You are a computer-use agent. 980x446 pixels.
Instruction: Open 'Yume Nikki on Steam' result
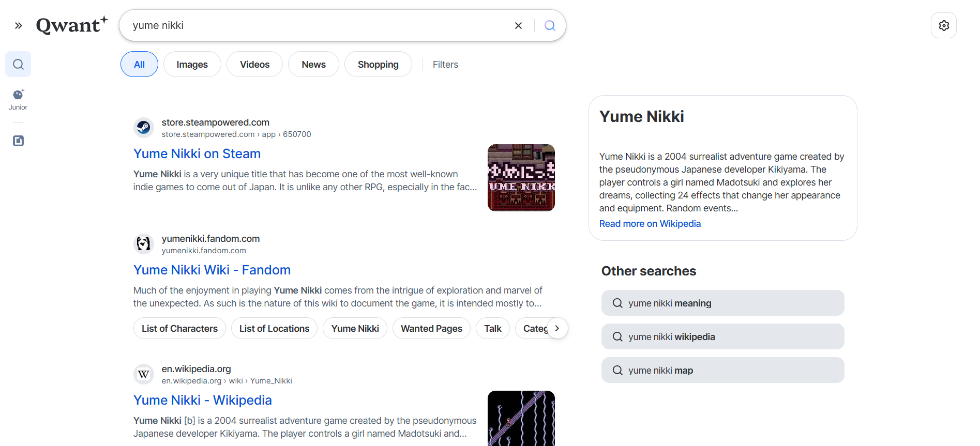point(197,153)
